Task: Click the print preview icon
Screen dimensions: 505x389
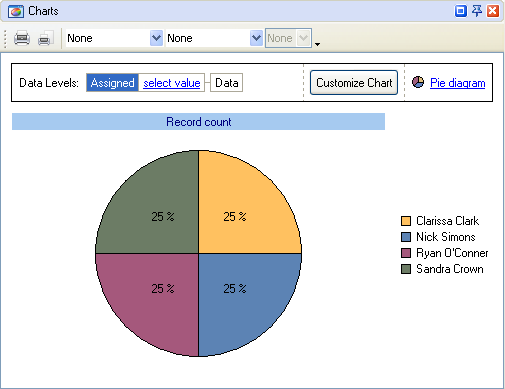Action: (46, 38)
